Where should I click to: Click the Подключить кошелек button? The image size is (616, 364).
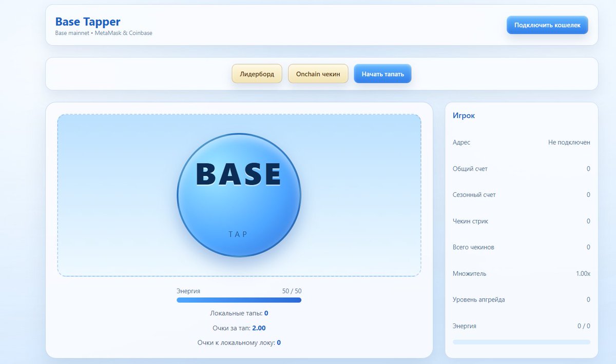coord(547,25)
